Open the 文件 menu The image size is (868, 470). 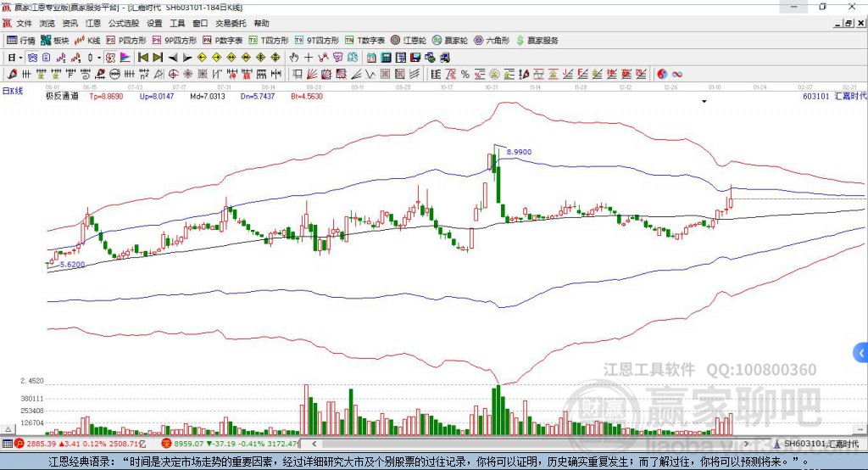pos(25,23)
